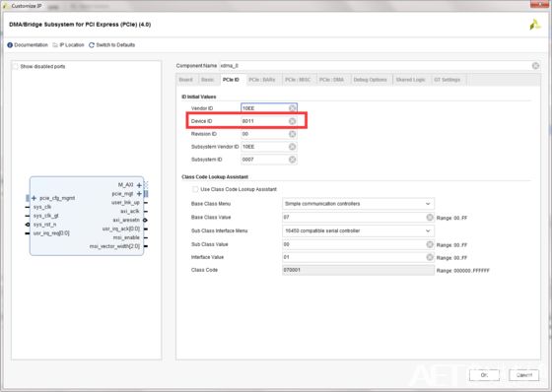Clear the Revision ID value

[292, 134]
